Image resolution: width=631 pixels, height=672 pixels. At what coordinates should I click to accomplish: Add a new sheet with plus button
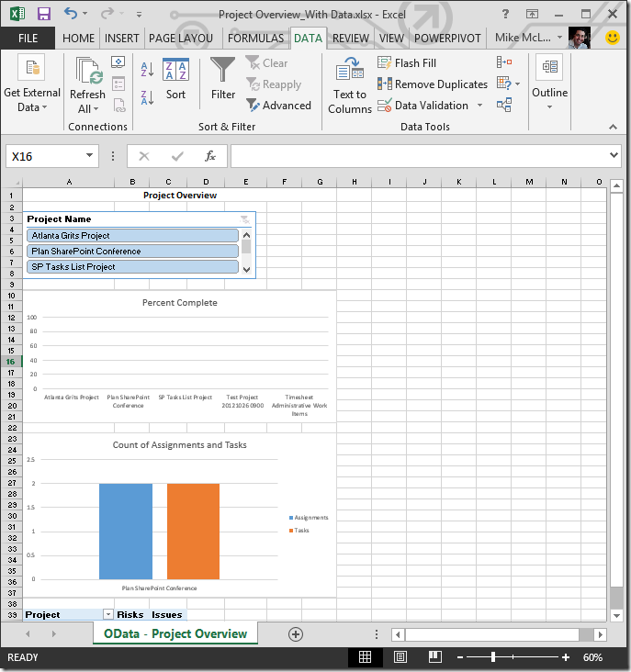[x=296, y=633]
